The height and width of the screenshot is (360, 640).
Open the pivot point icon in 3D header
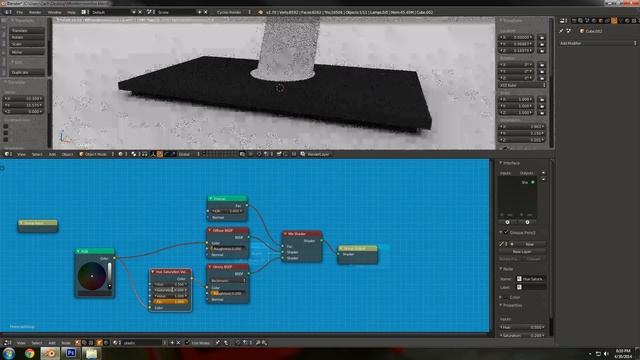(135, 154)
